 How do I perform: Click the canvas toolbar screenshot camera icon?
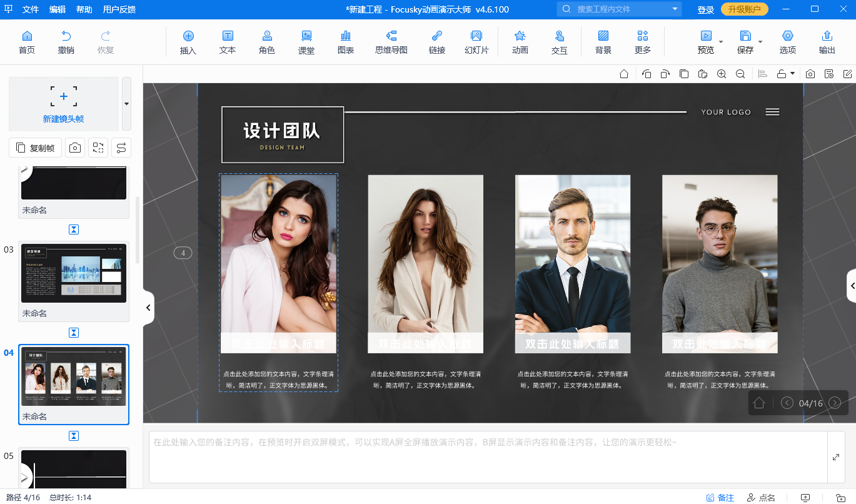810,74
